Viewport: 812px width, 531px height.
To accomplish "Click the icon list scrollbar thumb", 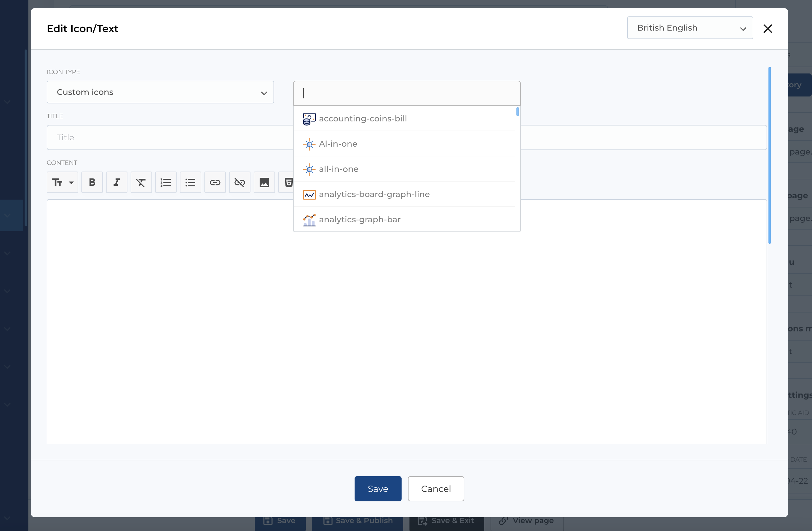I will tap(517, 112).
